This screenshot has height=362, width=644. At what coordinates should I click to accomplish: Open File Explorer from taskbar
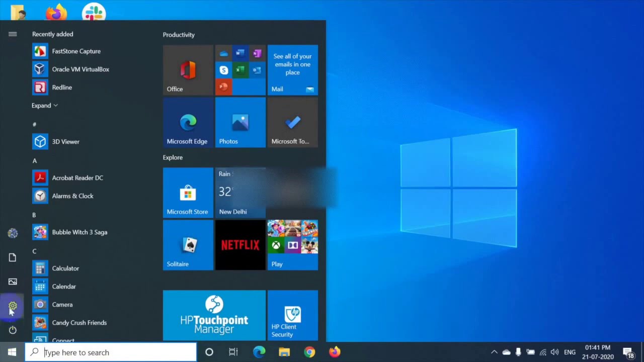(x=284, y=352)
